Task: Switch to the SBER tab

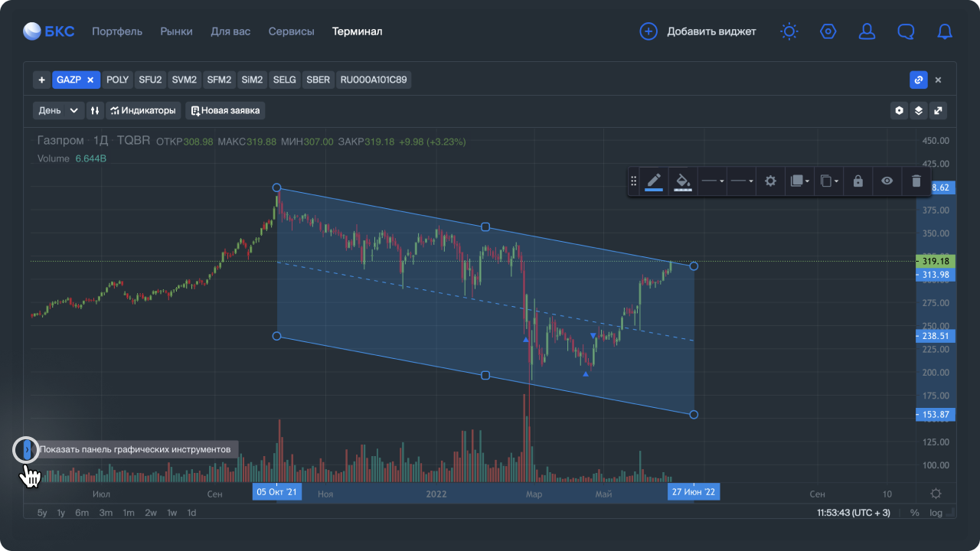Action: click(318, 80)
